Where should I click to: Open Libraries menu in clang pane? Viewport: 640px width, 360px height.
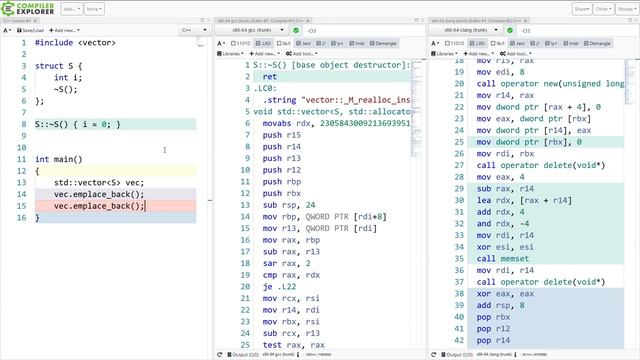[x=444, y=53]
